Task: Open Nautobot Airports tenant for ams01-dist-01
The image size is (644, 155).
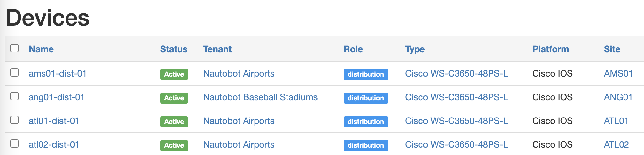Action: pyautogui.click(x=239, y=74)
